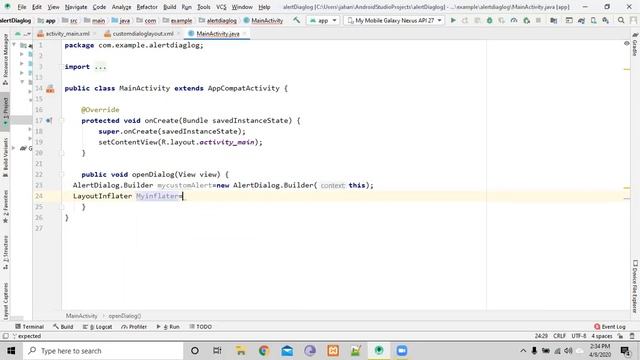This screenshot has width=640, height=360.
Task: Select the MainActivity.java tab
Action: pos(218,34)
